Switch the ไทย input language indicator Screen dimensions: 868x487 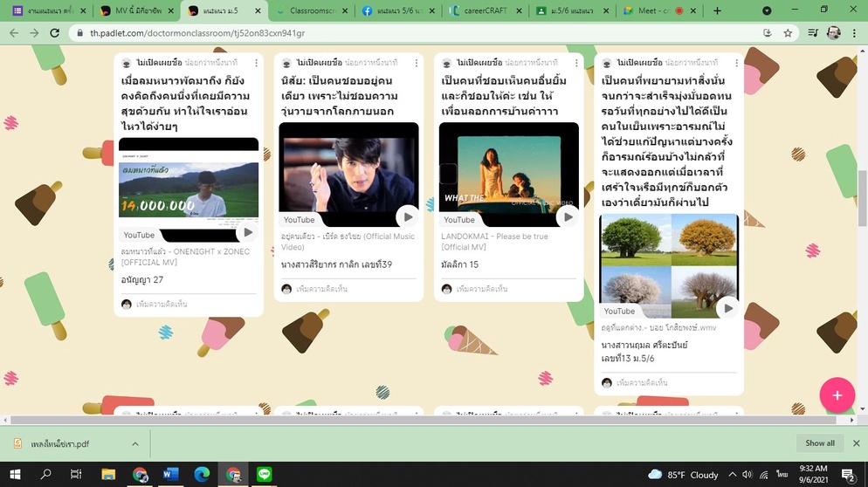[x=782, y=475]
